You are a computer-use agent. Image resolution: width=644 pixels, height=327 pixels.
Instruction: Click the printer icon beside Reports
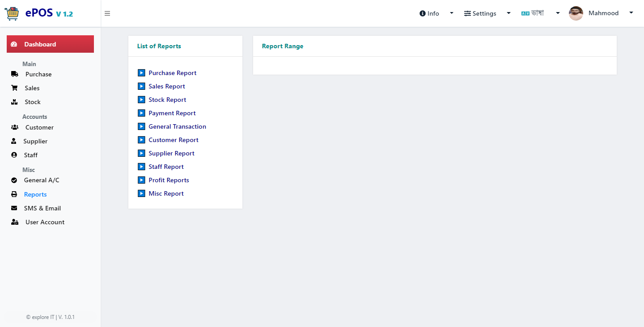click(14, 194)
